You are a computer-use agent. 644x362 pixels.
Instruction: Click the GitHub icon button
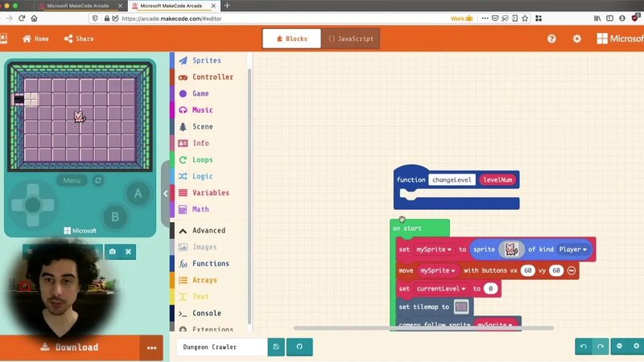299,347
